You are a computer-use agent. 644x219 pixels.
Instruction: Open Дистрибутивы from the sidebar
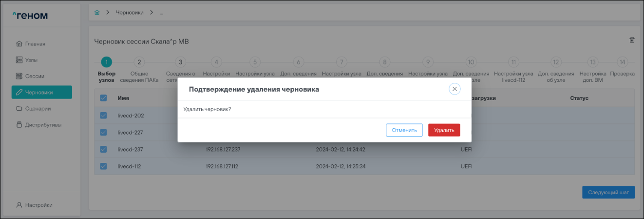coord(43,124)
